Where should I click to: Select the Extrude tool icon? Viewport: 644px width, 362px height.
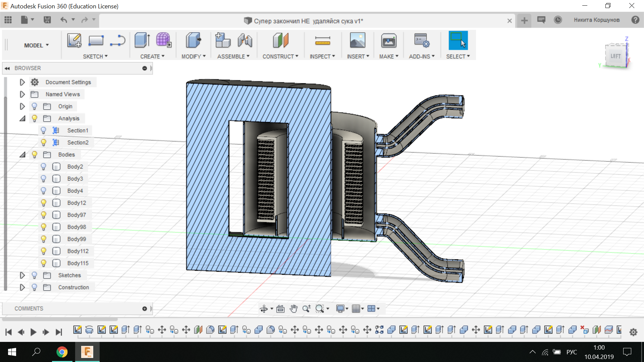(142, 41)
